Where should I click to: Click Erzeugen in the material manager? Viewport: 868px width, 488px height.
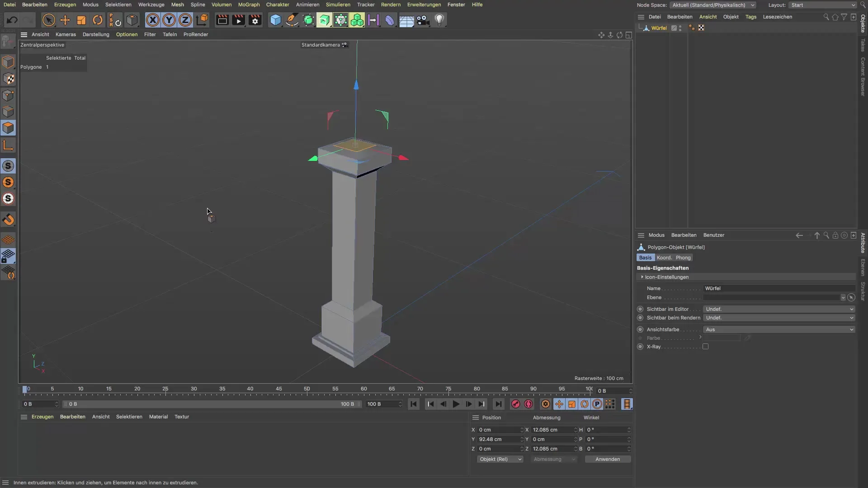[x=42, y=417]
